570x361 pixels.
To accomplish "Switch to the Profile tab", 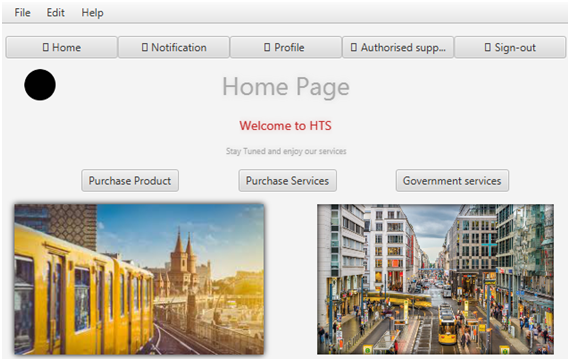I will pos(286,47).
